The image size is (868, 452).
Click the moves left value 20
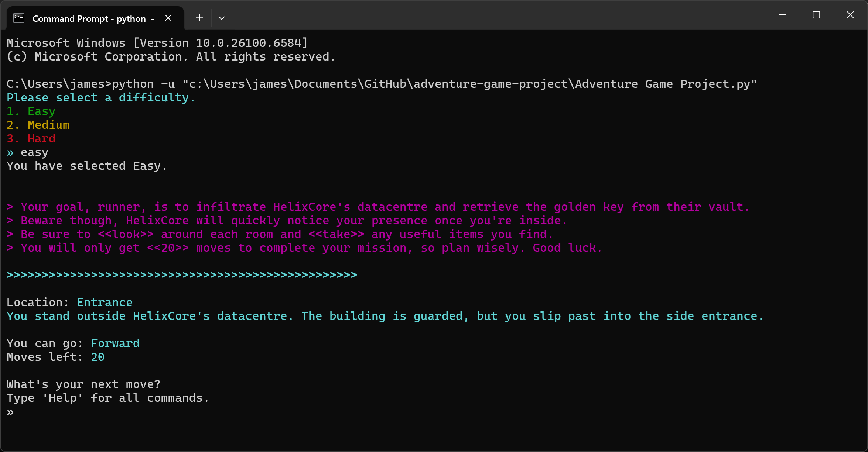(x=98, y=357)
